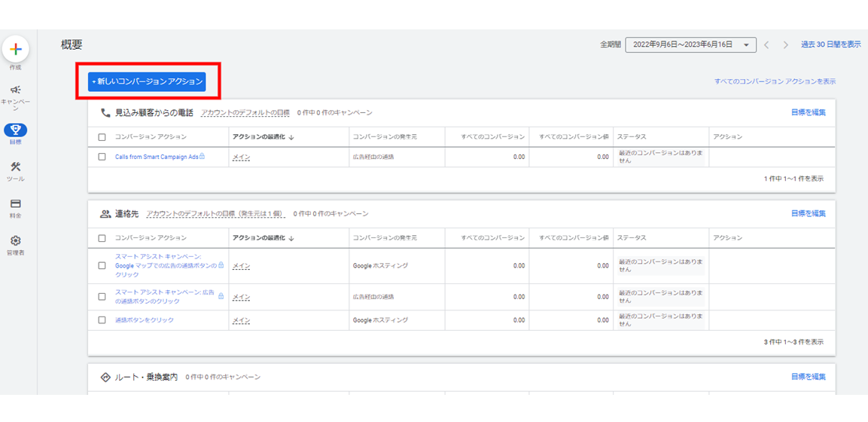This screenshot has width=868, height=422.
Task: Open すべてのコンバージョン アクションを表示 link
Action: [775, 81]
